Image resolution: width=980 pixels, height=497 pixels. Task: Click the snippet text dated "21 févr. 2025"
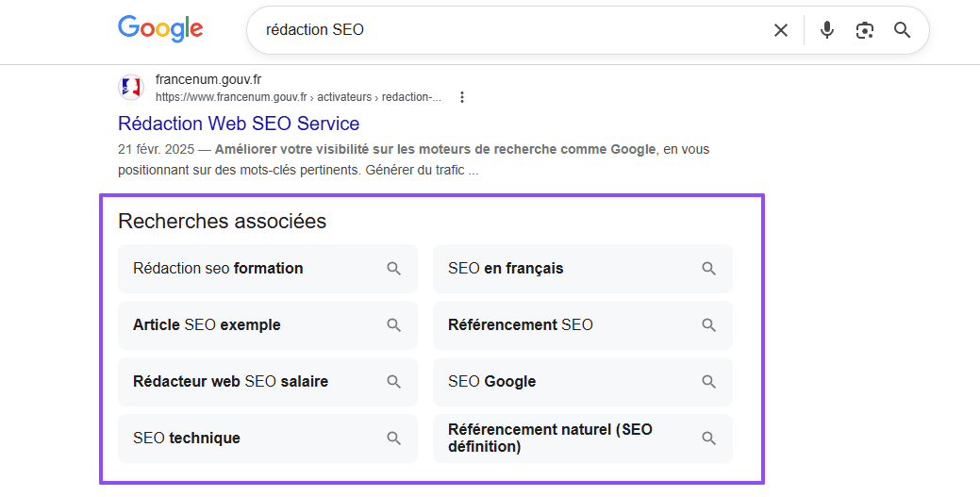413,159
